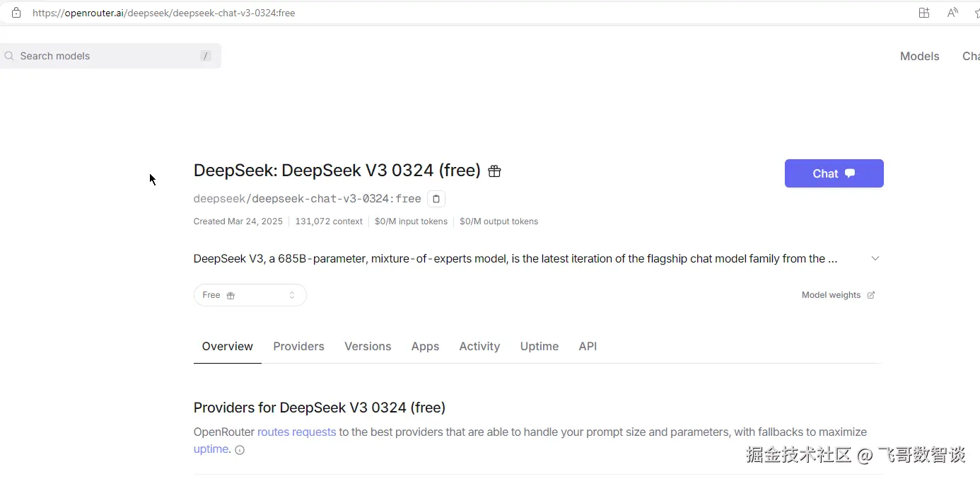Show the Uptime tab

click(x=539, y=346)
